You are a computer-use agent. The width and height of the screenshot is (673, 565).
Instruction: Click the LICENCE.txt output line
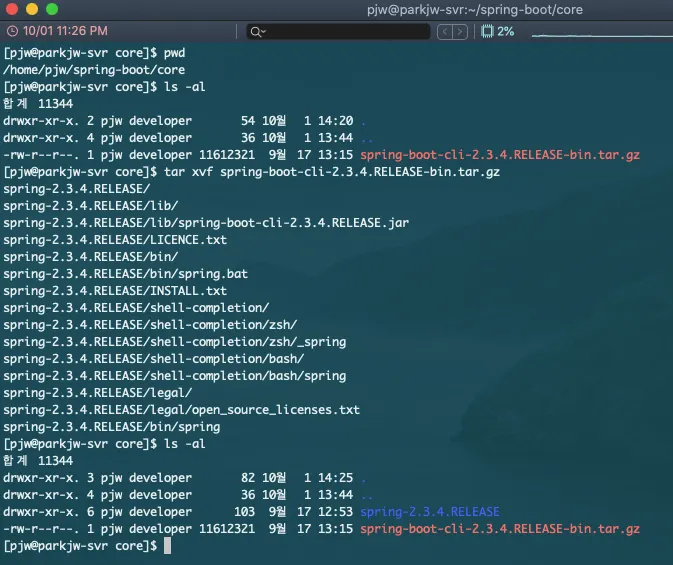pos(115,240)
